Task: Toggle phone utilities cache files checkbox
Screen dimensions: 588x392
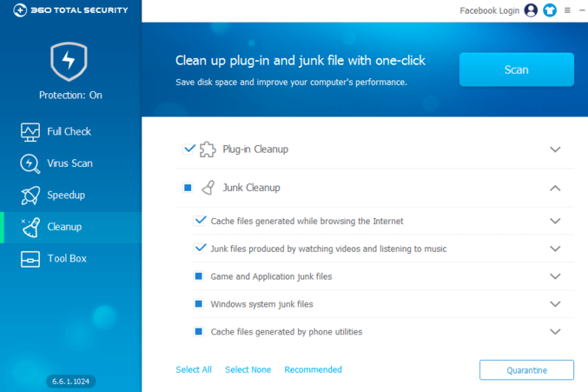Action: coord(199,331)
